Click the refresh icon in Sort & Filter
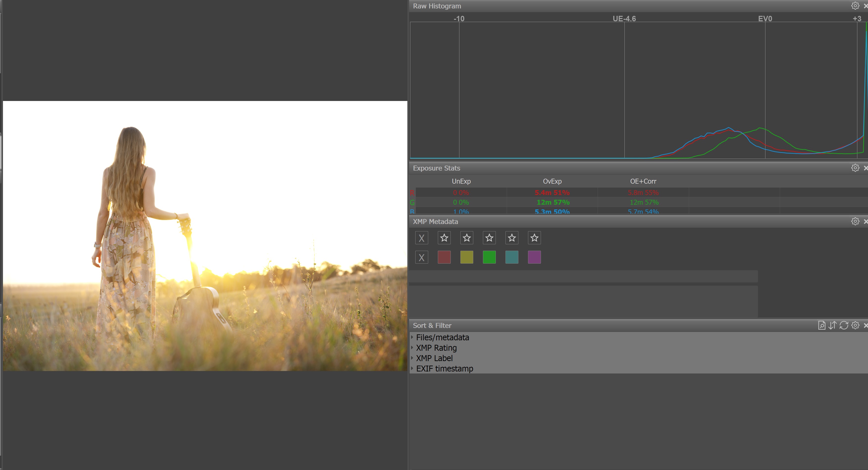Screen dimensions: 868x470 point(844,325)
